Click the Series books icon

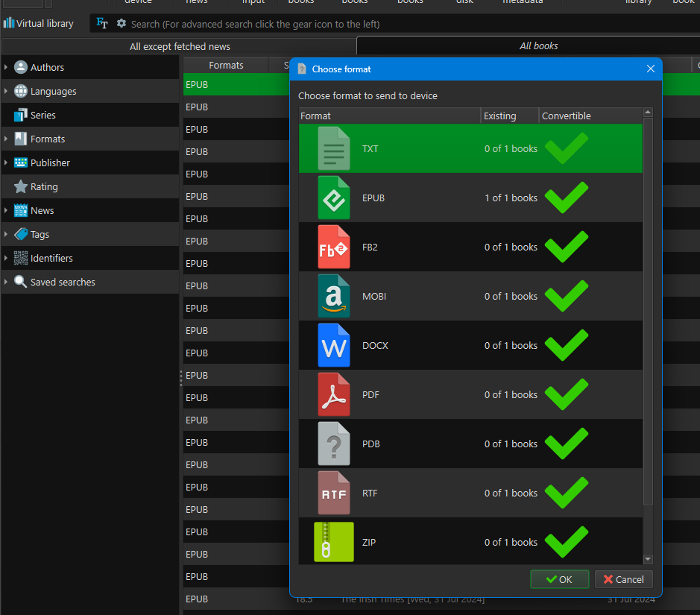click(x=21, y=115)
